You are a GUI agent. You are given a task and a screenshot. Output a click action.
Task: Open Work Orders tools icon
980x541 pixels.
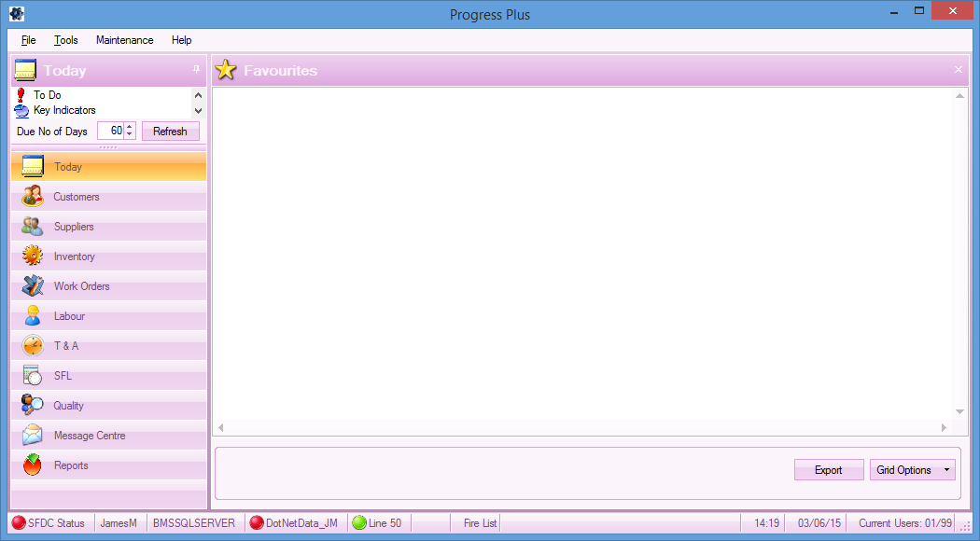pyautogui.click(x=33, y=286)
